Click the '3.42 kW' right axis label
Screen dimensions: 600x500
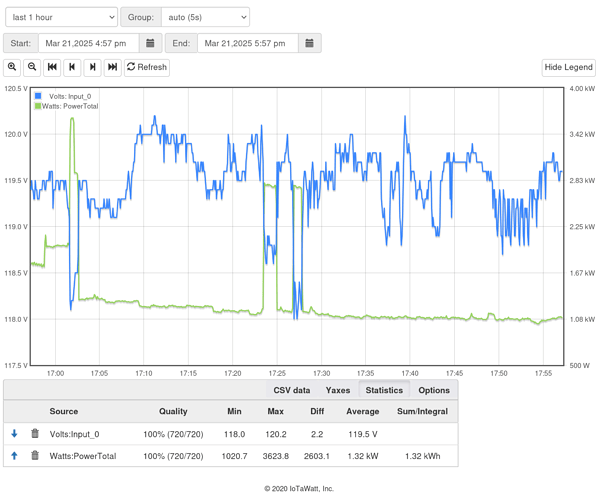coord(582,134)
